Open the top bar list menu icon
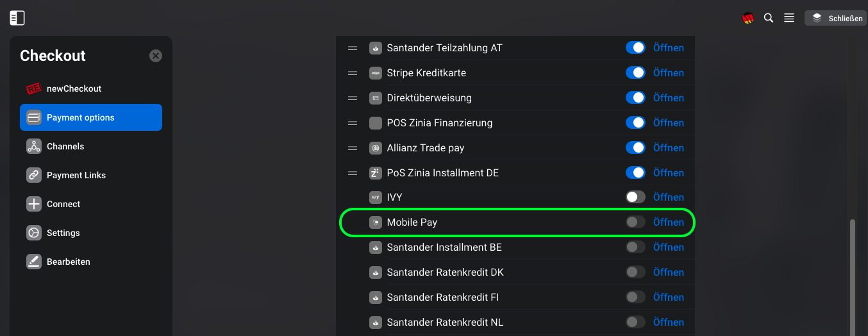 click(x=789, y=18)
